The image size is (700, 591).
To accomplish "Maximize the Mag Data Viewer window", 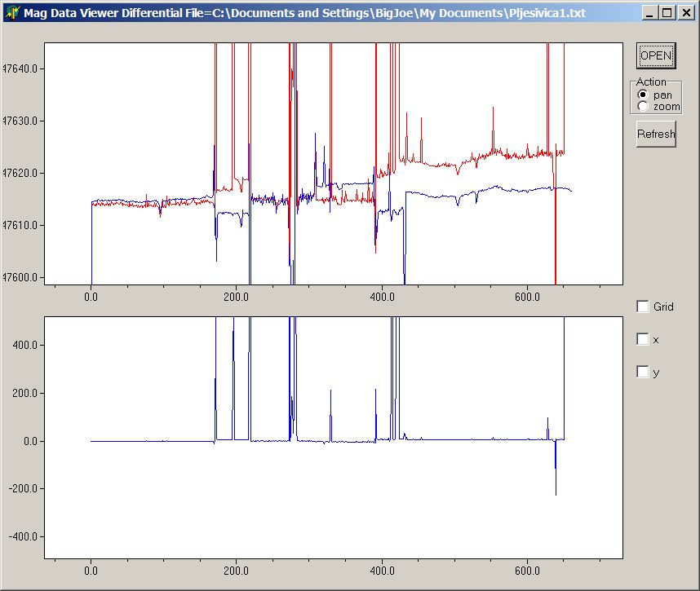I will click(x=667, y=13).
